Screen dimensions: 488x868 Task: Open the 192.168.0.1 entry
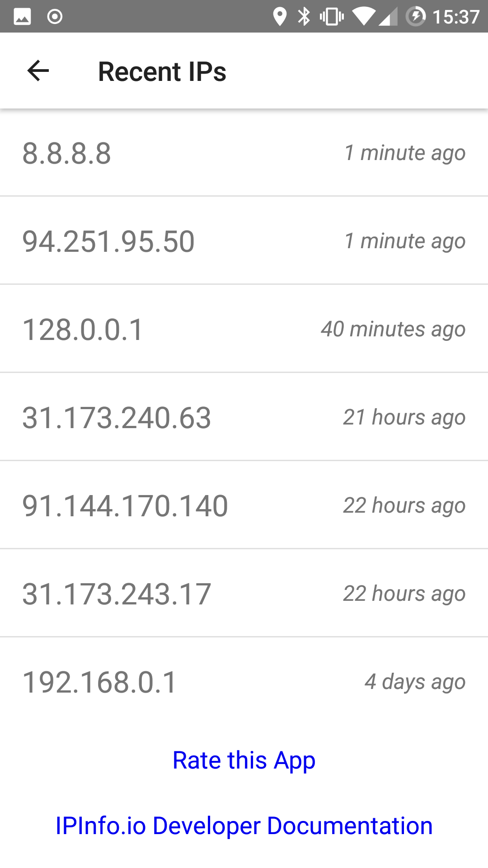coord(244,682)
